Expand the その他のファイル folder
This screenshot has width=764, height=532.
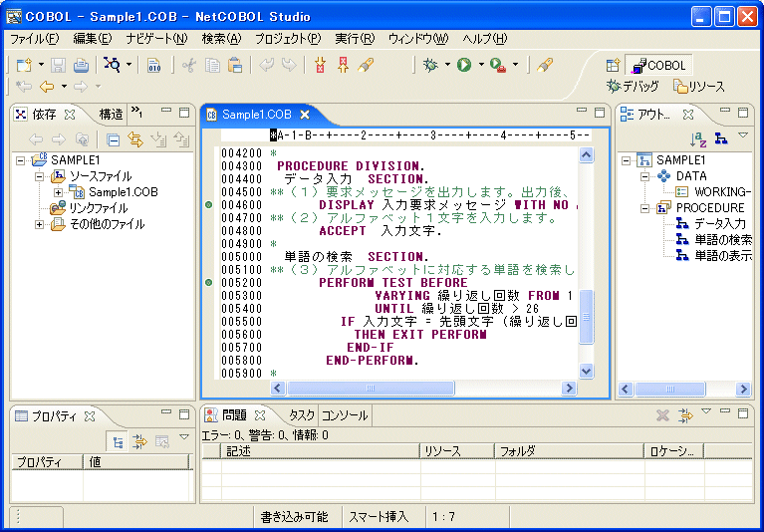tap(39, 224)
